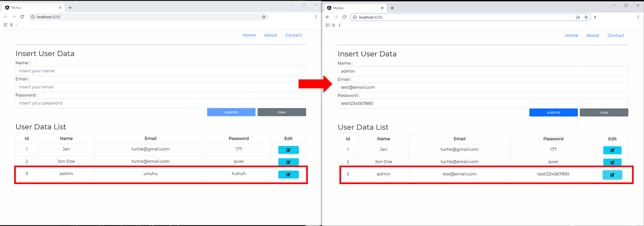Click Email column header in left table
644x226 pixels.
(x=151, y=139)
